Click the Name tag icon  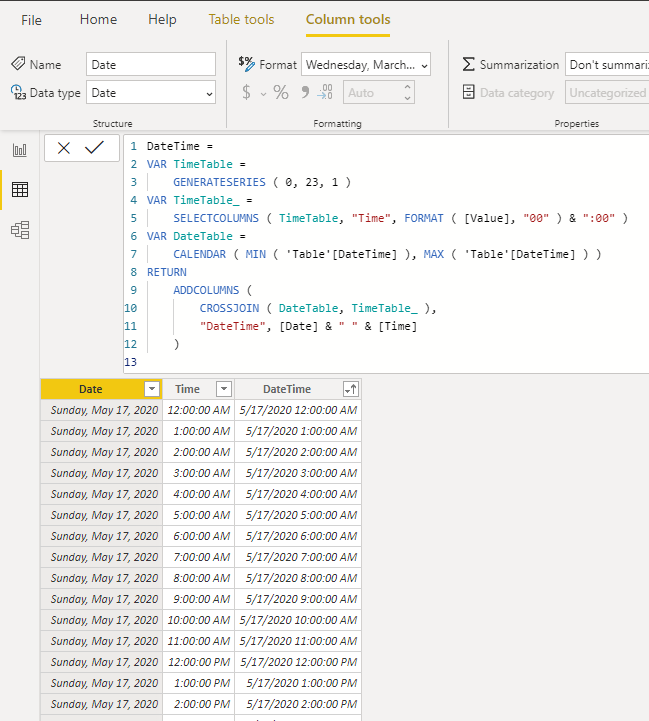18,63
